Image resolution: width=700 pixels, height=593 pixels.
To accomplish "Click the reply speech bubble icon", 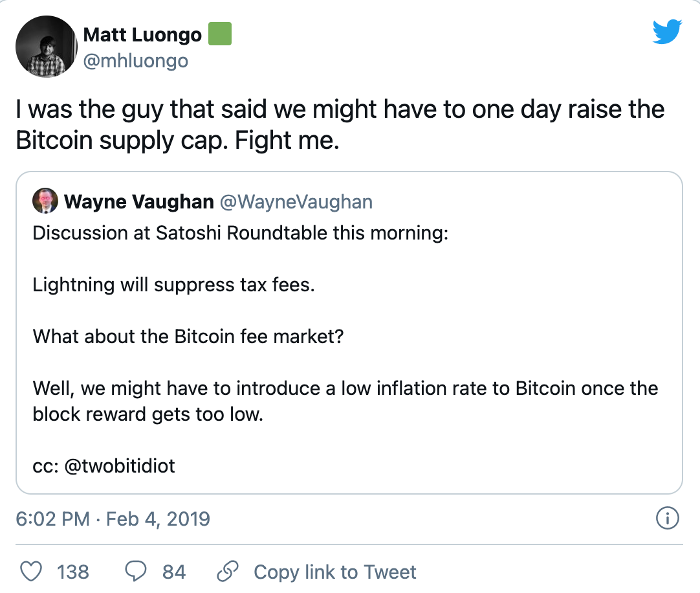I will (135, 572).
